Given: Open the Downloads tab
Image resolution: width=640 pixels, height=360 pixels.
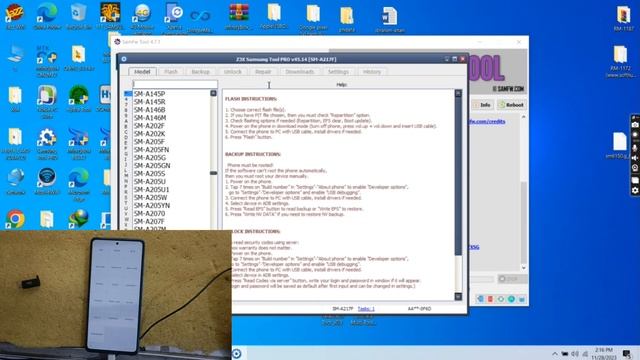Looking at the screenshot, I should [300, 71].
